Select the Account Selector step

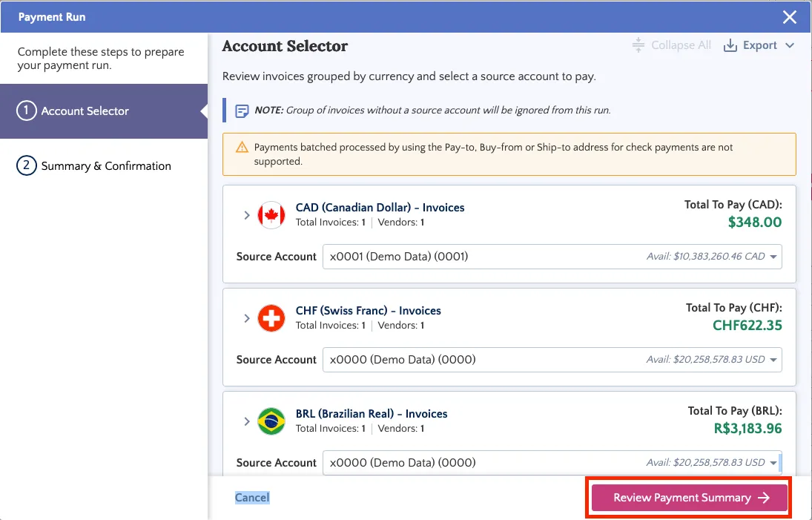pyautogui.click(x=104, y=111)
